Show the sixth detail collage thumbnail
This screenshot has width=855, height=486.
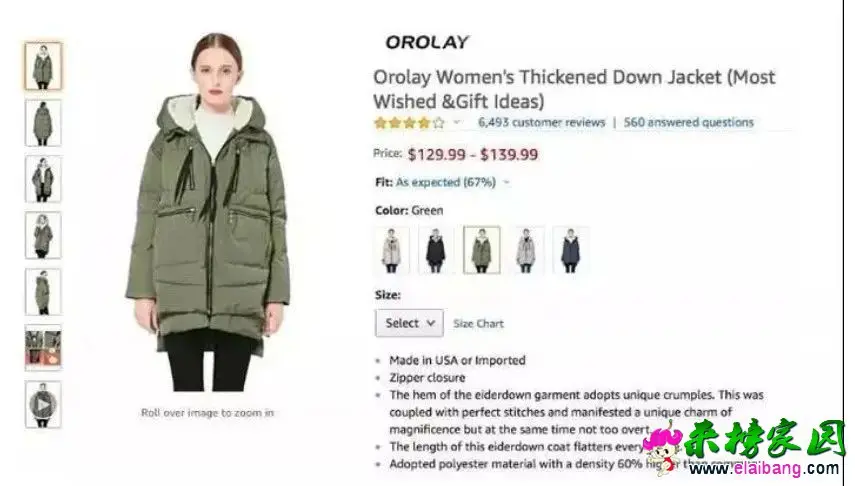click(43, 348)
